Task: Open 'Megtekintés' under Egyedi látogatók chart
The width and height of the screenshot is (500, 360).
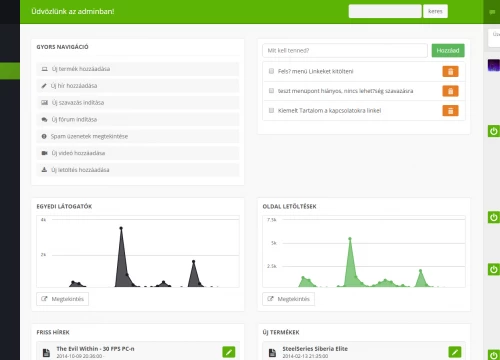Action: 62,299
